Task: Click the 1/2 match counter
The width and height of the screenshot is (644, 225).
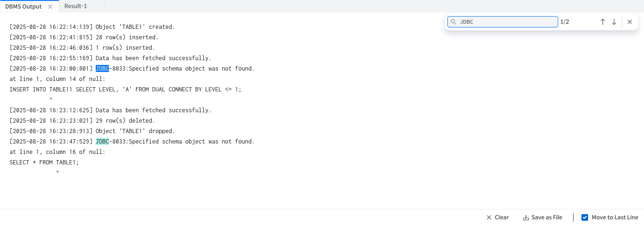Action: [x=564, y=22]
